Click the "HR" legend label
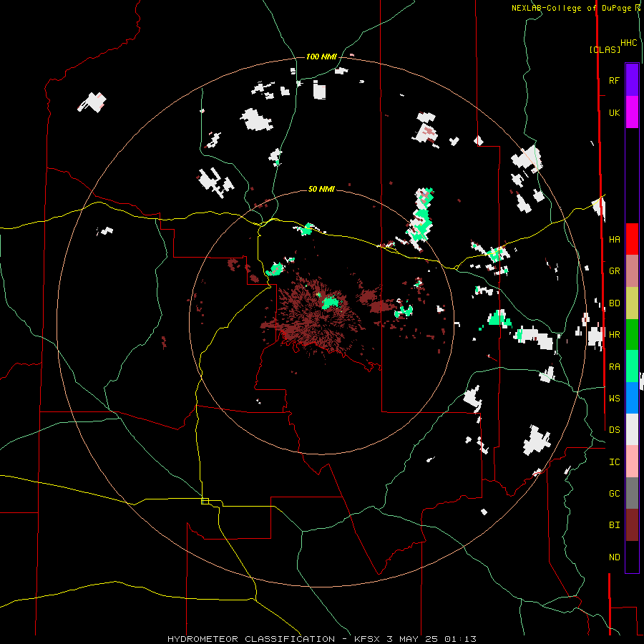This screenshot has height=644, width=644. coord(614,335)
